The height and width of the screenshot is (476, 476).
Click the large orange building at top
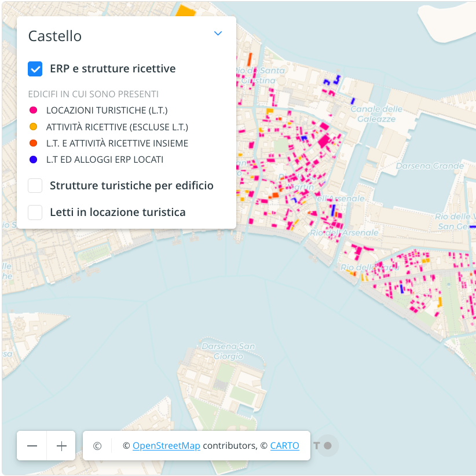185,10
